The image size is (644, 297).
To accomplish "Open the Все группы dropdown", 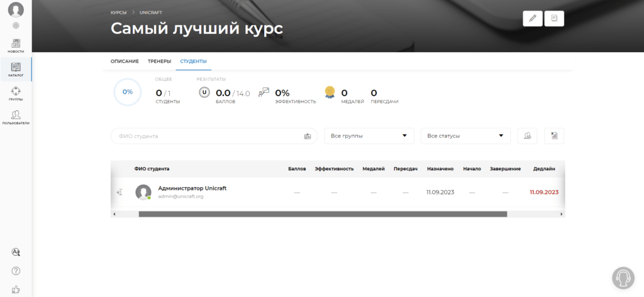I will click(369, 136).
